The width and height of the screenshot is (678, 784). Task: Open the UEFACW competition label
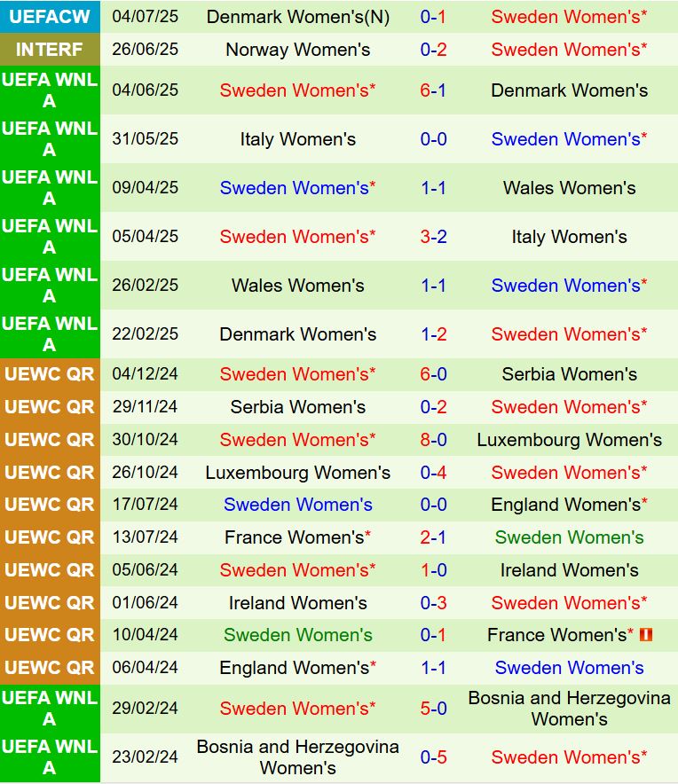coord(49,16)
